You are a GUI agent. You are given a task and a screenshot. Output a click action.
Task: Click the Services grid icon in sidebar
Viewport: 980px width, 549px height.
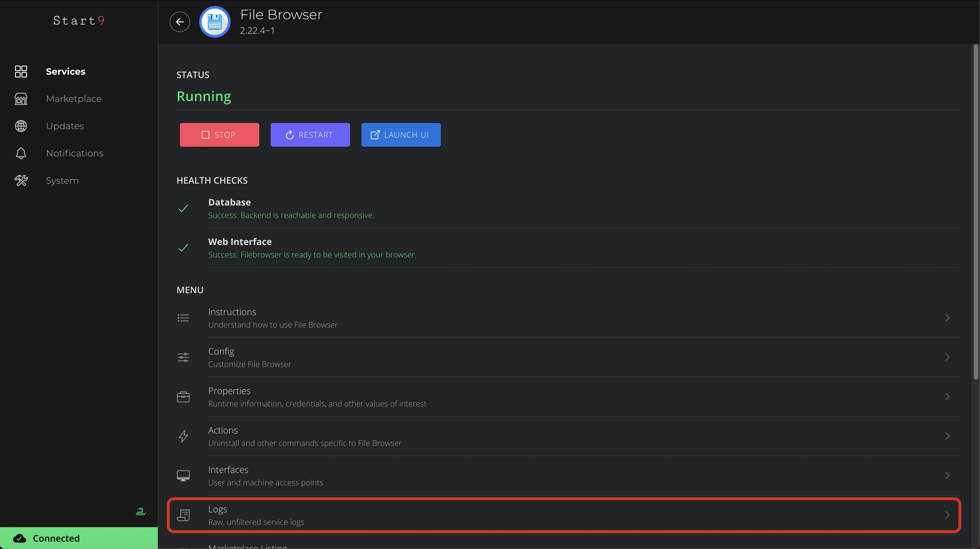pos(21,71)
